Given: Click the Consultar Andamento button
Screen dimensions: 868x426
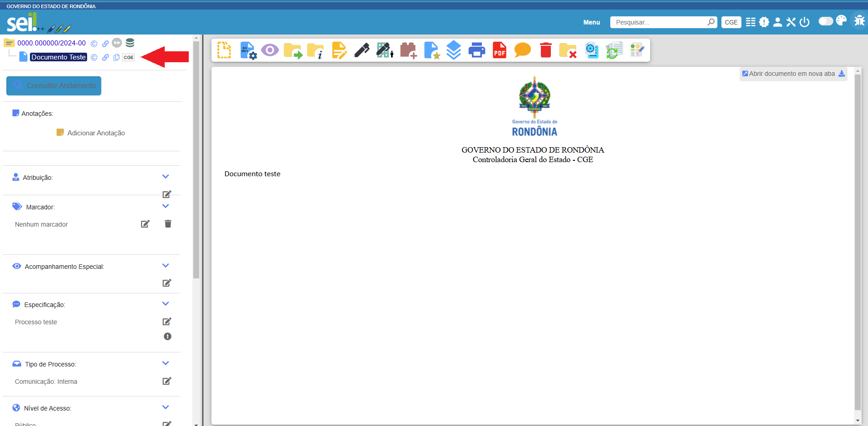Looking at the screenshot, I should coord(54,85).
